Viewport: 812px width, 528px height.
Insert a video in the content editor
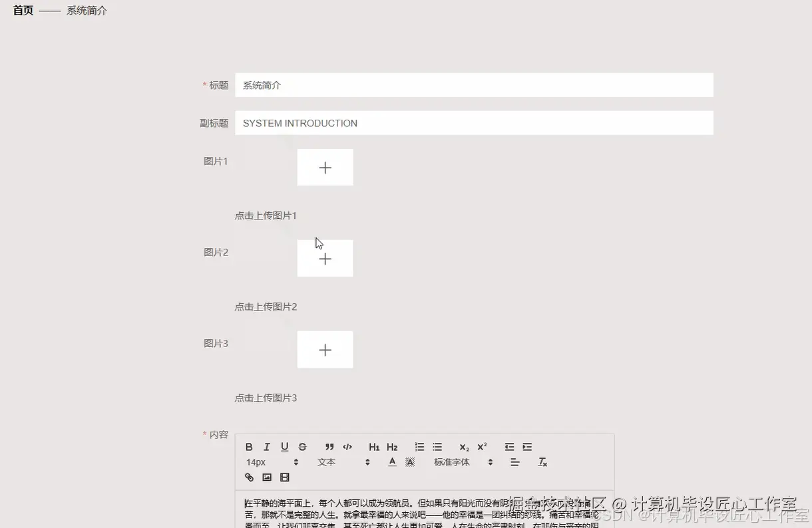tap(285, 477)
